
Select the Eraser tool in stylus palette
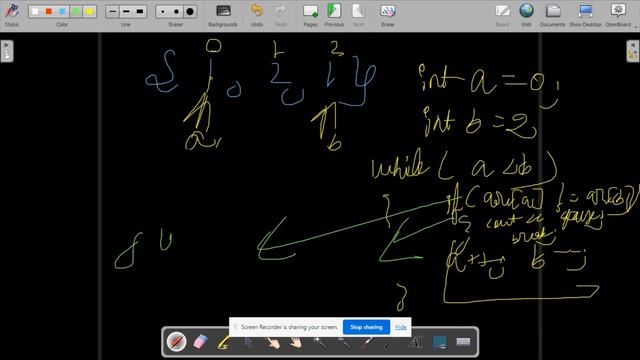(x=200, y=342)
